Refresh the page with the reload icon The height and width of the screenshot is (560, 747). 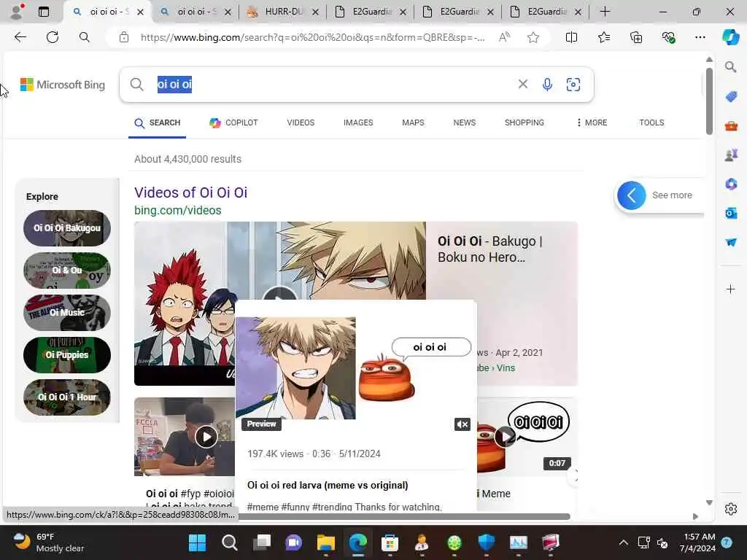click(53, 37)
